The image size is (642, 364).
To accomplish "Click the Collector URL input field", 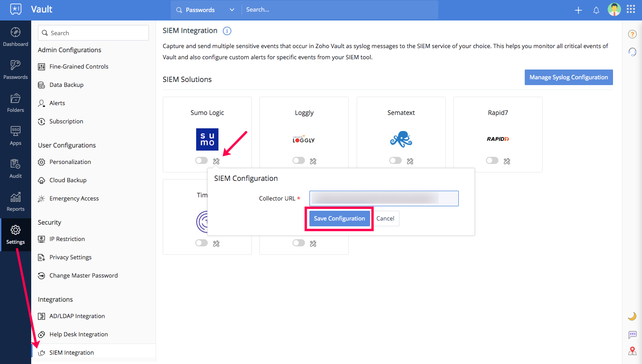I will click(x=383, y=198).
